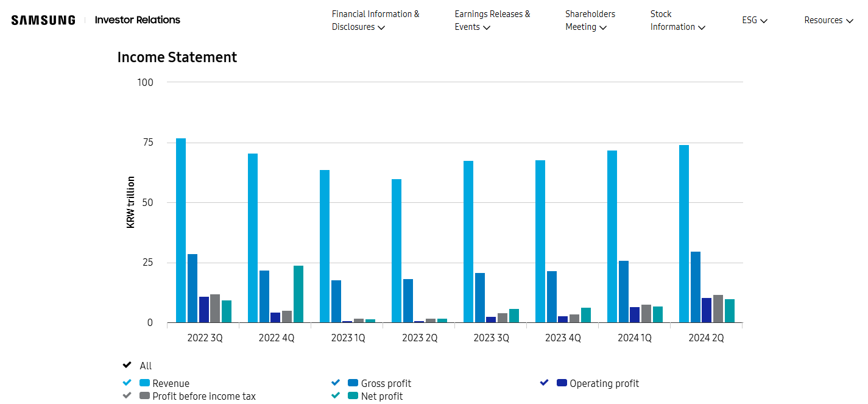This screenshot has width=868, height=404.
Task: Click the Gross profit legend color box
Action: tap(353, 383)
